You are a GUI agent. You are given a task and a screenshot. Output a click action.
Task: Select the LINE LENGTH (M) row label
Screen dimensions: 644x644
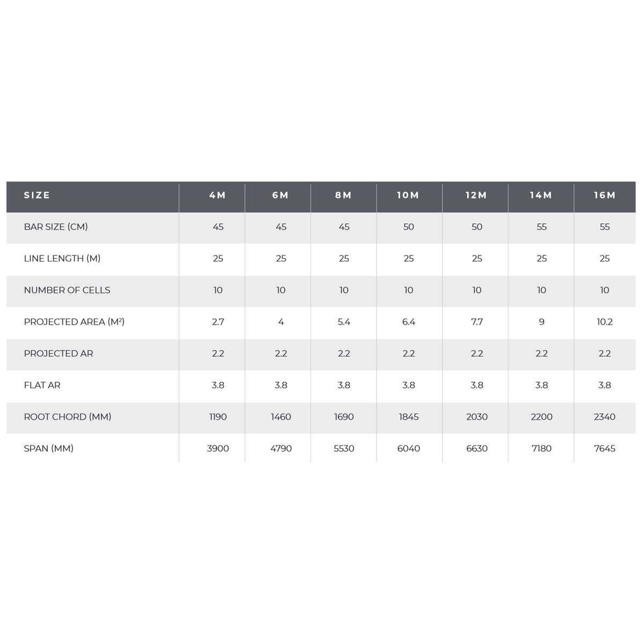[x=62, y=259]
